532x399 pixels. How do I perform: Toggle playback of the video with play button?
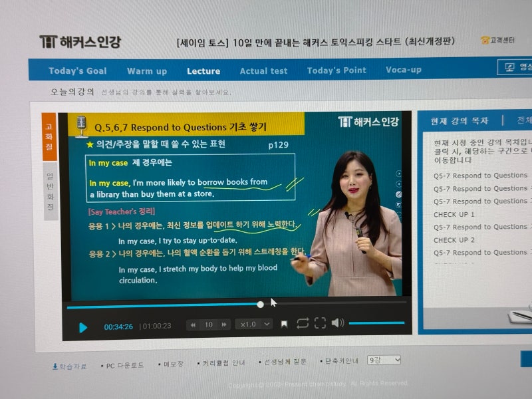click(x=82, y=326)
